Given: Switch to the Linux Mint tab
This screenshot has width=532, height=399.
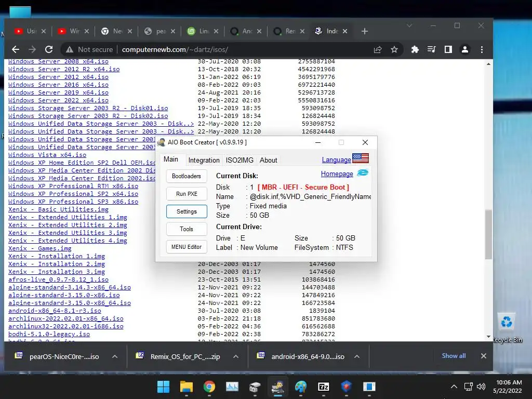Looking at the screenshot, I should pos(203,31).
